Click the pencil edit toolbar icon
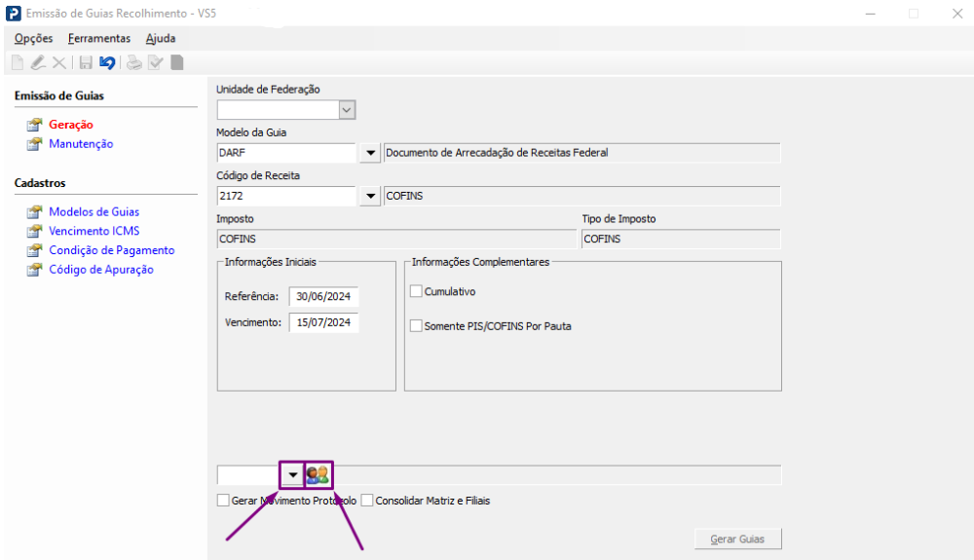 (x=38, y=63)
